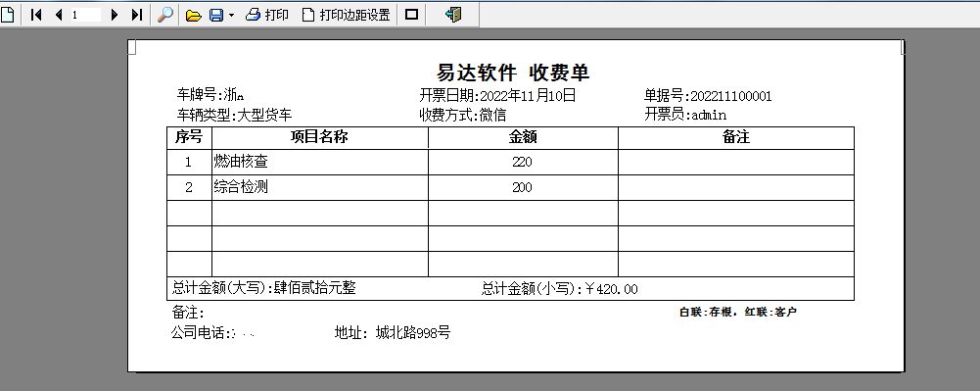The image size is (980, 391).
Task: Go to the first page
Action: point(36,15)
